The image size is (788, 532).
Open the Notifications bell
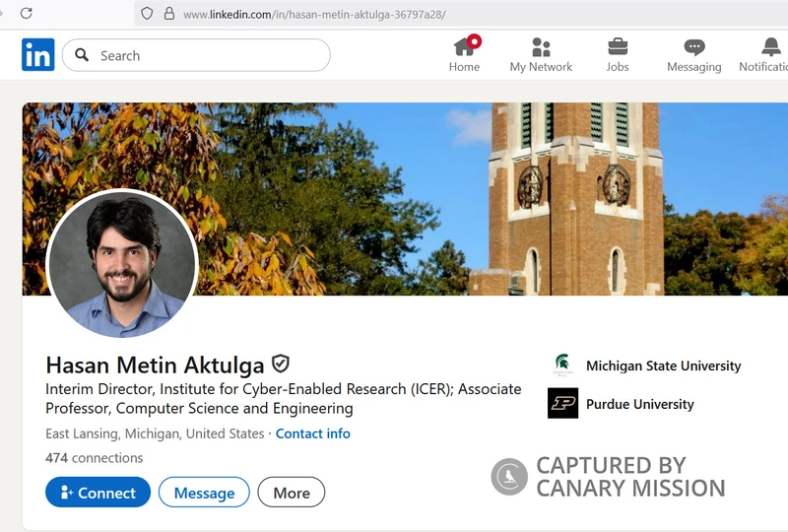coord(770,47)
